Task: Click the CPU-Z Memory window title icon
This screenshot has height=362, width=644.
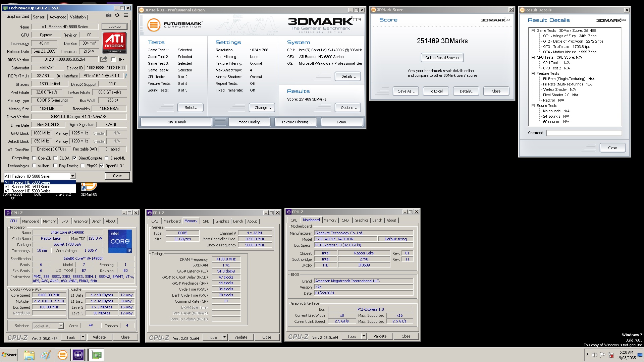Action: (150, 213)
